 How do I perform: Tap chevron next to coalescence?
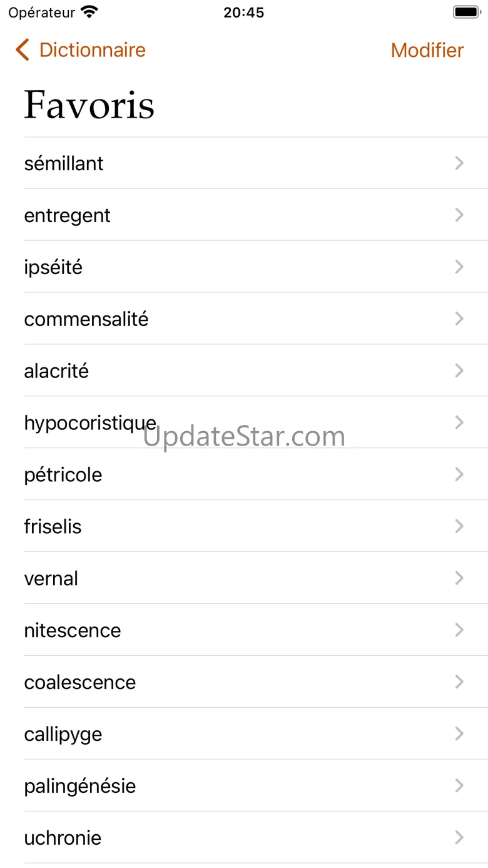(x=459, y=683)
